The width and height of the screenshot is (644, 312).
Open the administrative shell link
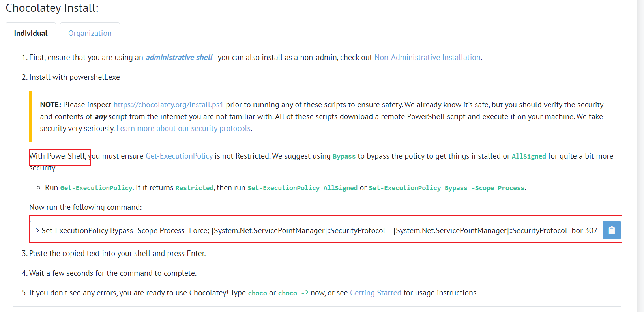pyautogui.click(x=179, y=58)
